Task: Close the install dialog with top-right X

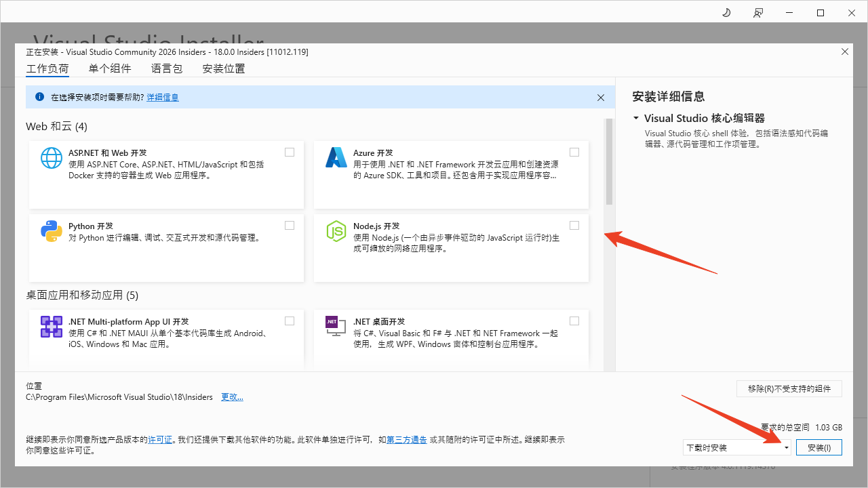Action: (x=845, y=52)
